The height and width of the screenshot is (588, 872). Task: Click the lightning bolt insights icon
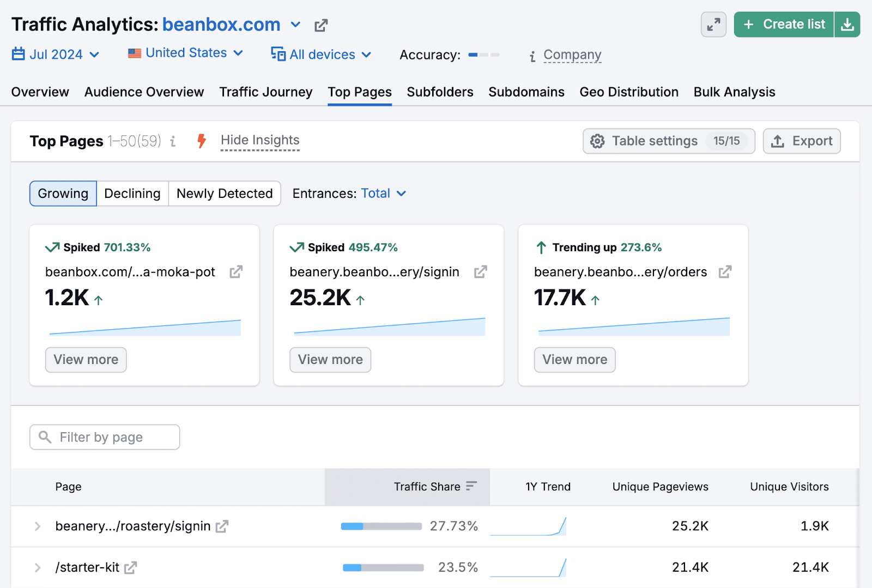[202, 141]
